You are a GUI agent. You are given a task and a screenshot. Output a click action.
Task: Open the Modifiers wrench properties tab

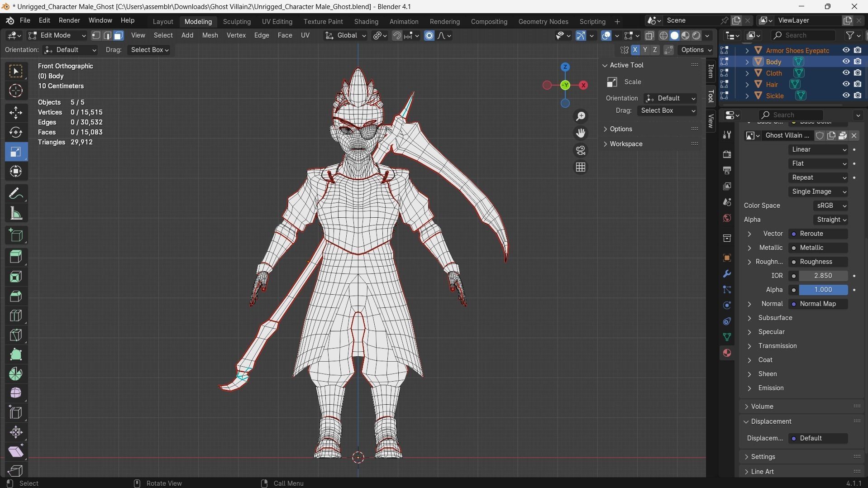tap(727, 274)
